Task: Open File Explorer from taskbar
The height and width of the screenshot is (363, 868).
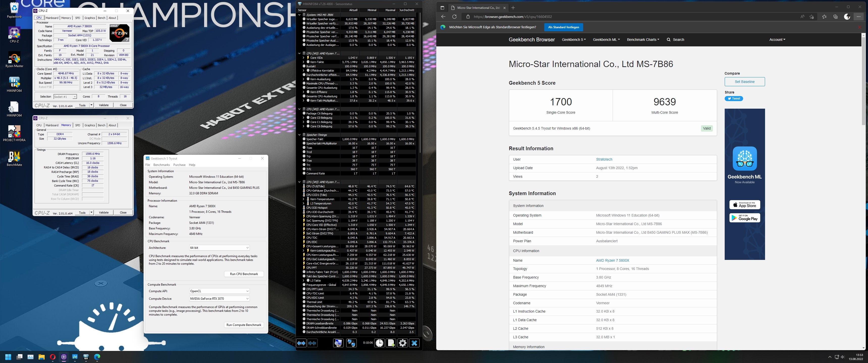Action: [x=41, y=357]
